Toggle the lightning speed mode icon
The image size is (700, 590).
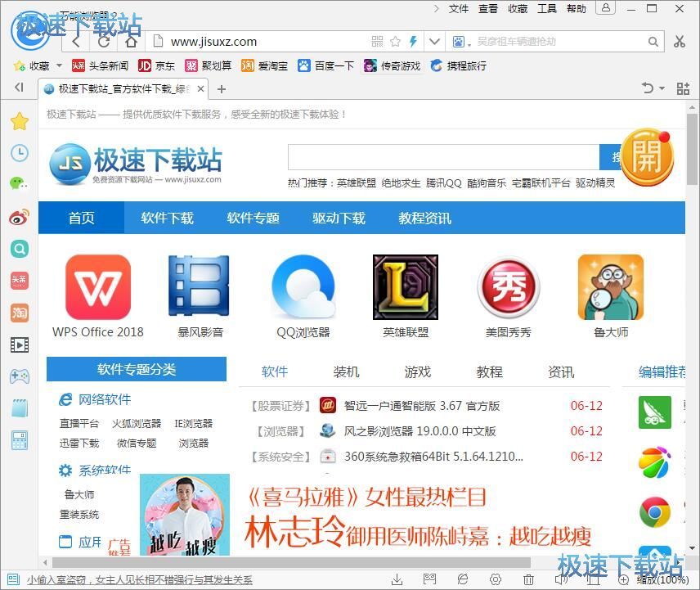click(413, 42)
